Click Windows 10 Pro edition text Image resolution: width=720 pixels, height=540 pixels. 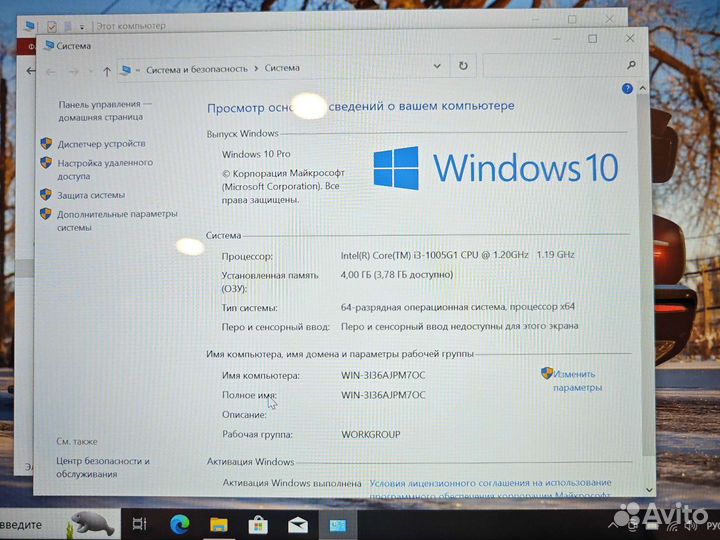(256, 154)
